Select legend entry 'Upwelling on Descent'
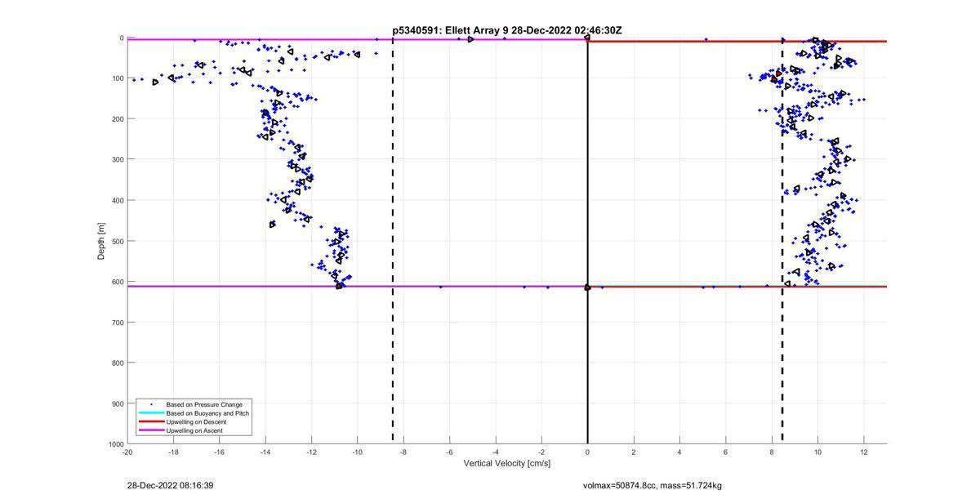 (x=197, y=422)
